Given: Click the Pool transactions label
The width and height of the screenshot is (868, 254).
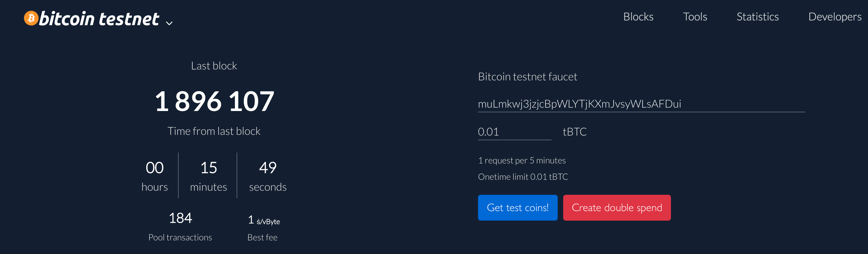Looking at the screenshot, I should 180,237.
